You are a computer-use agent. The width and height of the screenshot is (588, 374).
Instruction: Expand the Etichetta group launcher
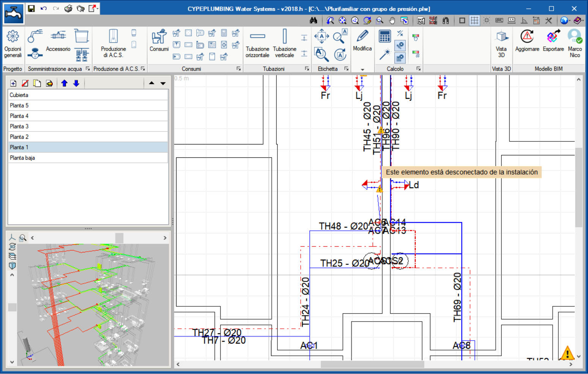click(347, 69)
